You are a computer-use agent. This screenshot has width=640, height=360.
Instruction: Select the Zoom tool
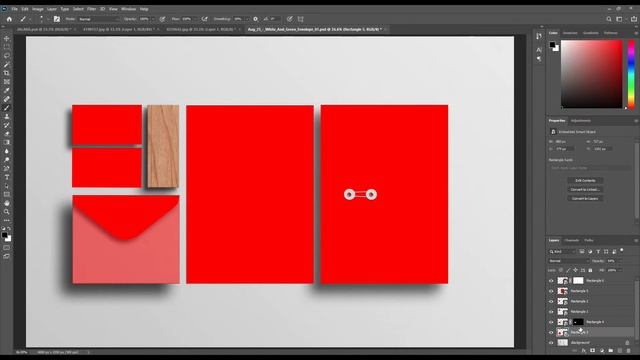point(7,212)
